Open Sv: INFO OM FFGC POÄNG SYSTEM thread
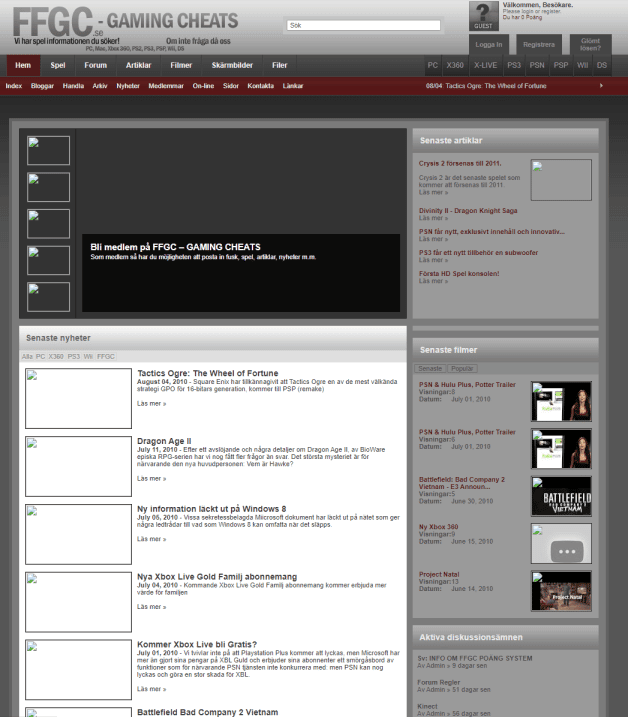628x717 pixels. tap(475, 658)
